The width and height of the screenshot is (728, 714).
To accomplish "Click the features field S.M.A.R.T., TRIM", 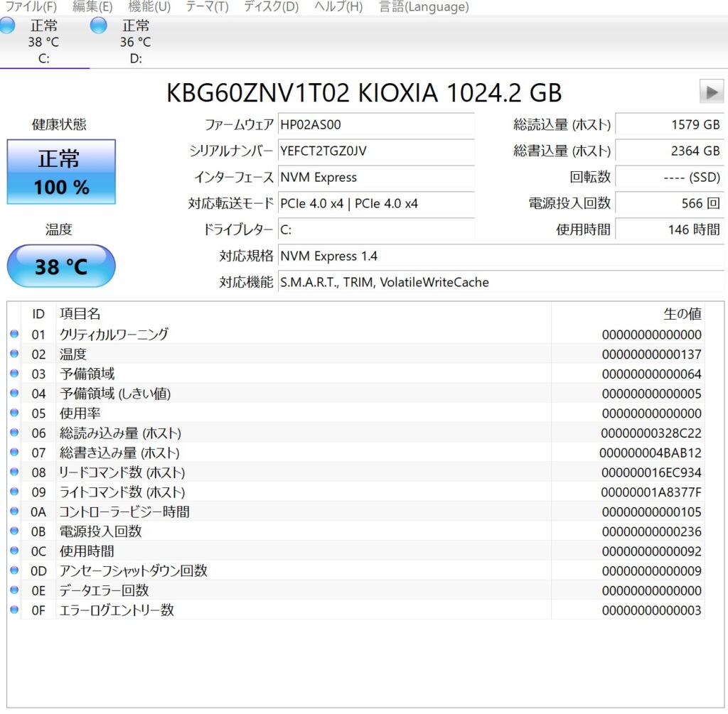I will (501, 283).
